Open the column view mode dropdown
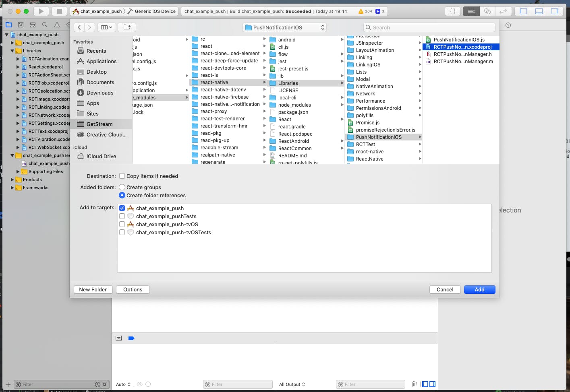Image resolution: width=570 pixels, height=392 pixels. point(107,27)
